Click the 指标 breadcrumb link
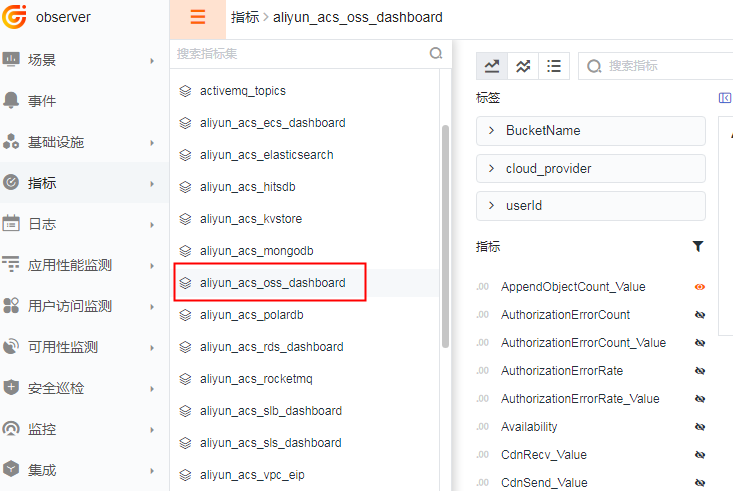This screenshot has height=491, width=733. coord(245,17)
